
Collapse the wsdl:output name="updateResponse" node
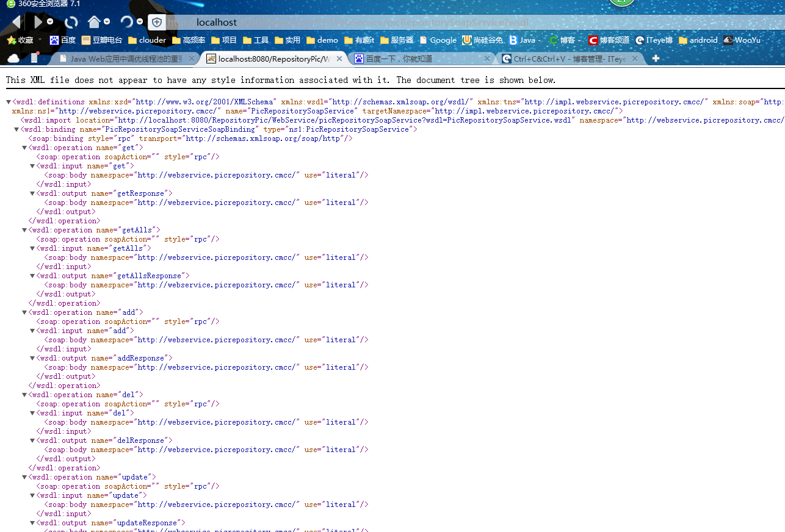pos(32,523)
